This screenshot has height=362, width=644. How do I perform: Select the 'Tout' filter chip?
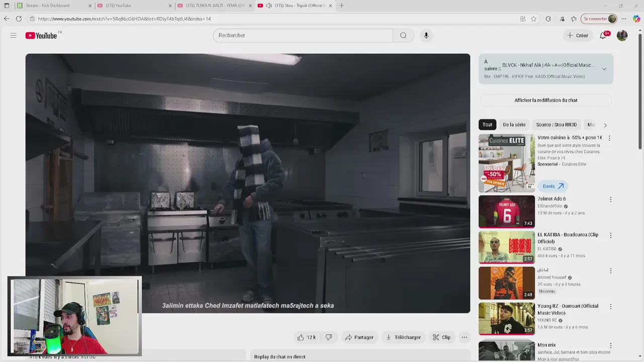488,125
